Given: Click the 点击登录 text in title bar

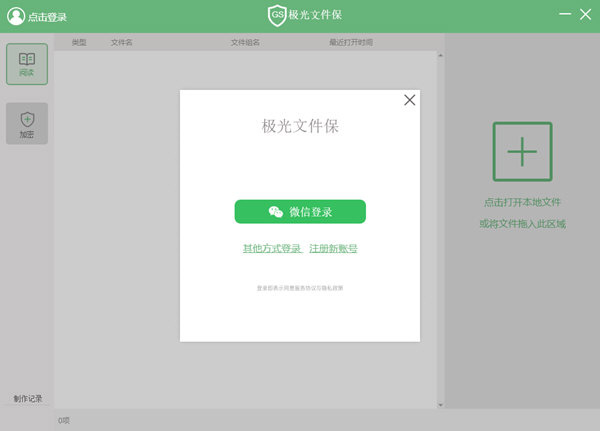Looking at the screenshot, I should (x=47, y=17).
